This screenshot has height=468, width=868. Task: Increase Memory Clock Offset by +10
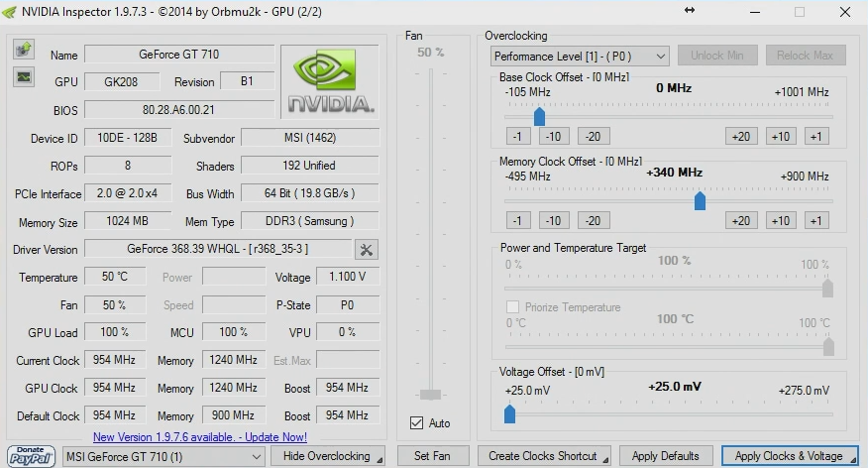click(781, 220)
